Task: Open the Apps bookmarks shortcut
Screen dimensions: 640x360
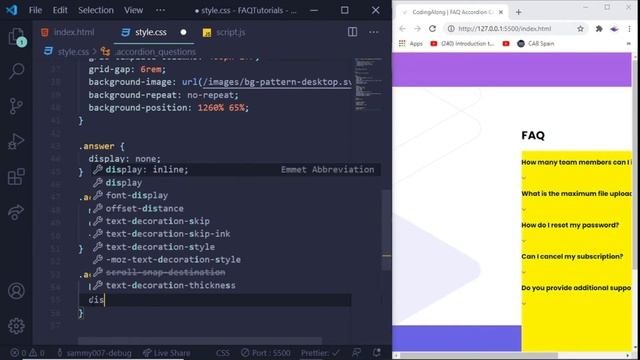Action: click(x=411, y=44)
